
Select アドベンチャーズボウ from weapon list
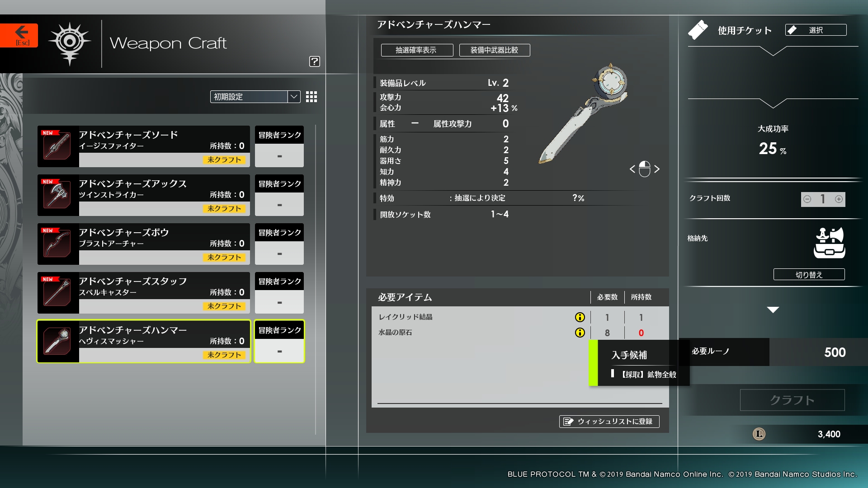[x=144, y=244]
